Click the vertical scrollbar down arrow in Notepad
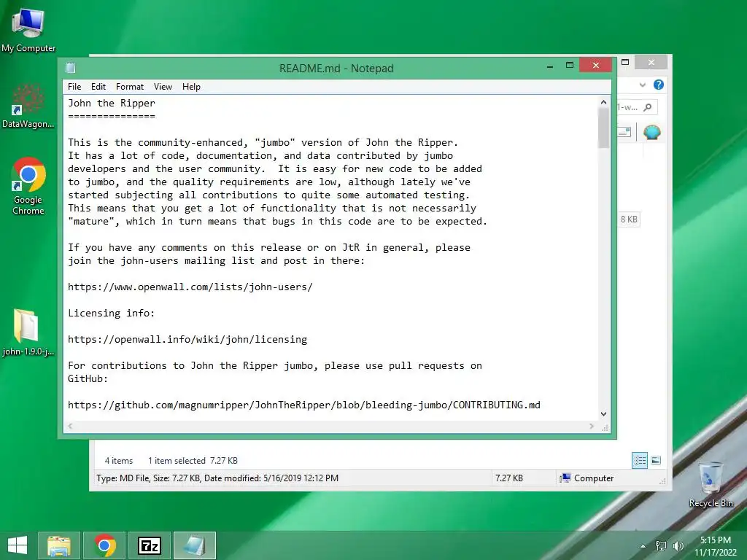747x560 pixels. [603, 414]
